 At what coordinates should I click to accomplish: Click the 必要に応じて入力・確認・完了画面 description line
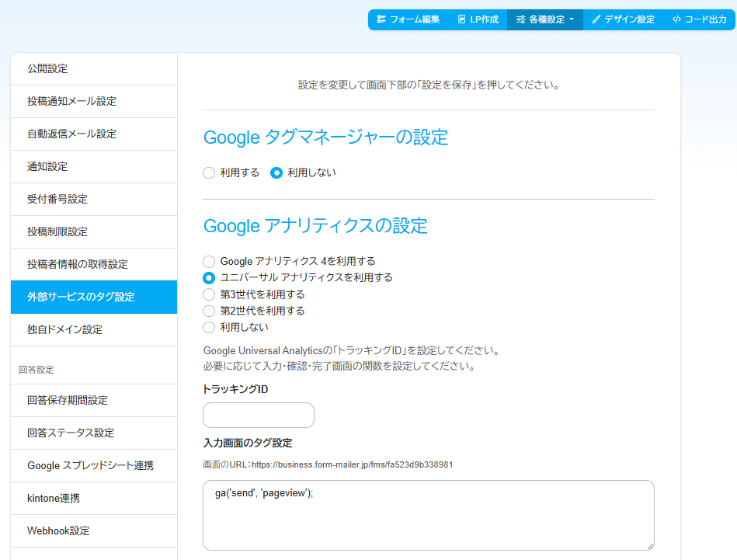(340, 367)
